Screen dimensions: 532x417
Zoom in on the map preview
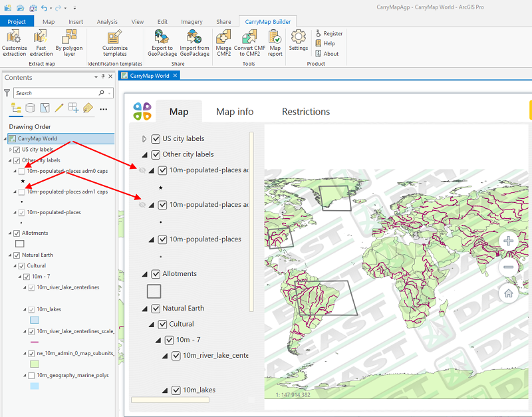pyautogui.click(x=508, y=241)
